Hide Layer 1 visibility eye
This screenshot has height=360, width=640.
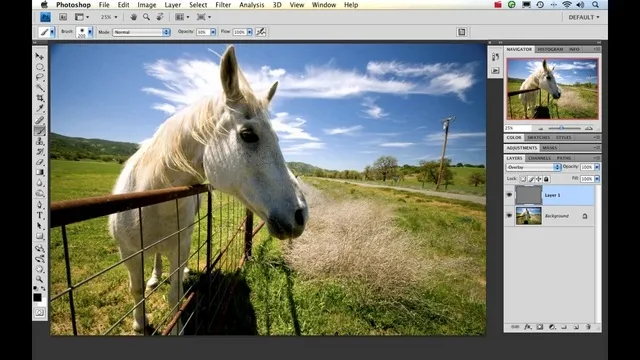[x=509, y=195]
